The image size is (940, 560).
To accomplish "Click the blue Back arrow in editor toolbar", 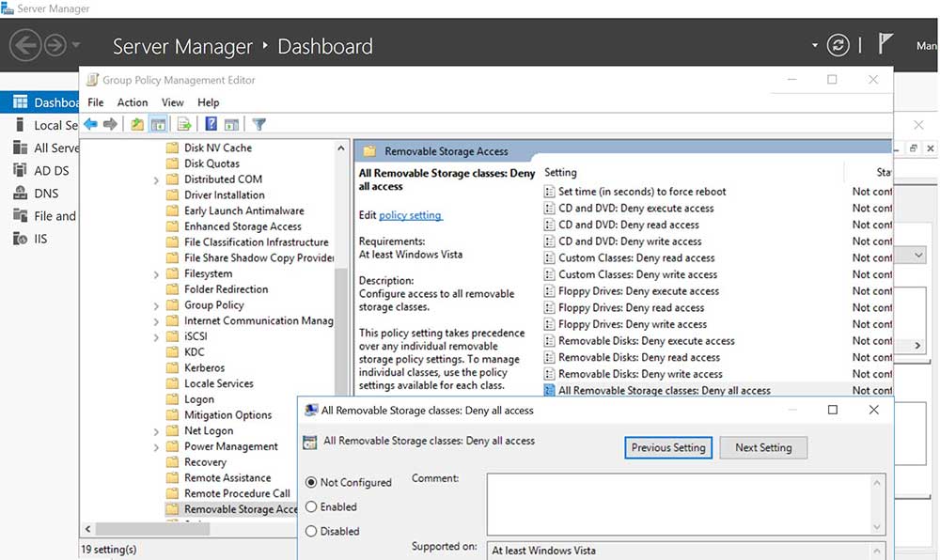I will click(90, 124).
